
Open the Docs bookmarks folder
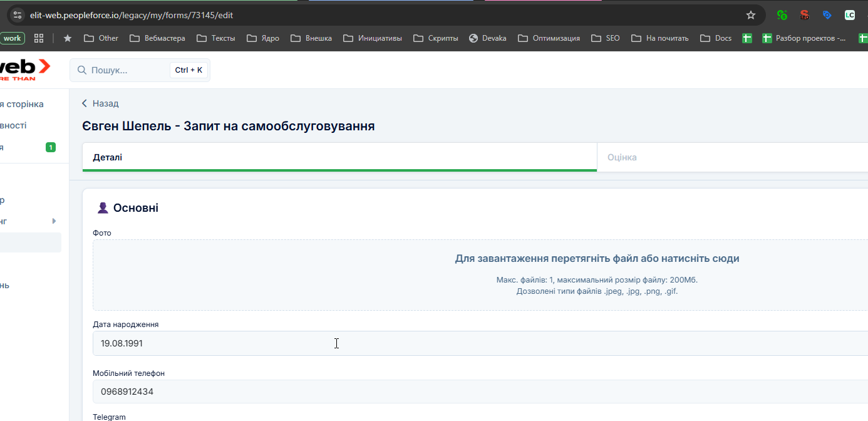click(716, 38)
